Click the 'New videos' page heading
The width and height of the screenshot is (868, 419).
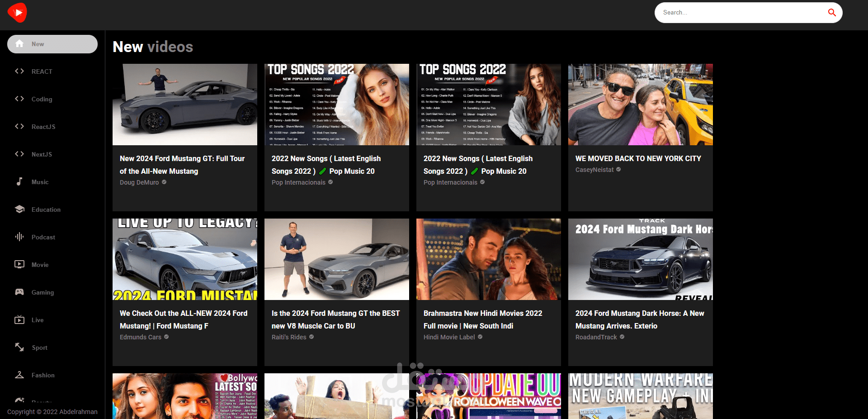[153, 47]
